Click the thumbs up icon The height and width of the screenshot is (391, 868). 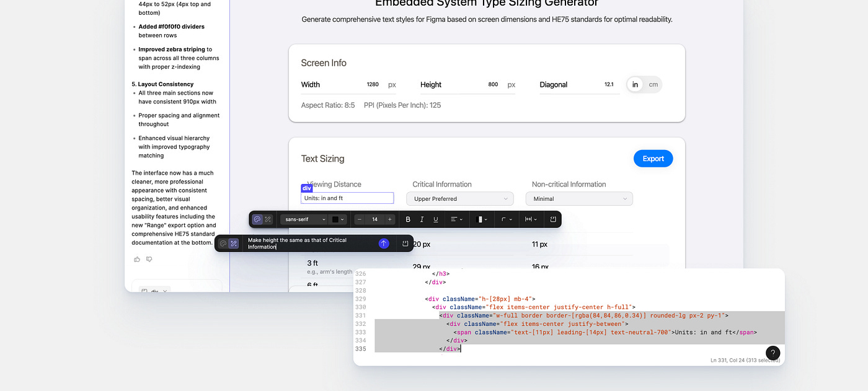tap(137, 259)
